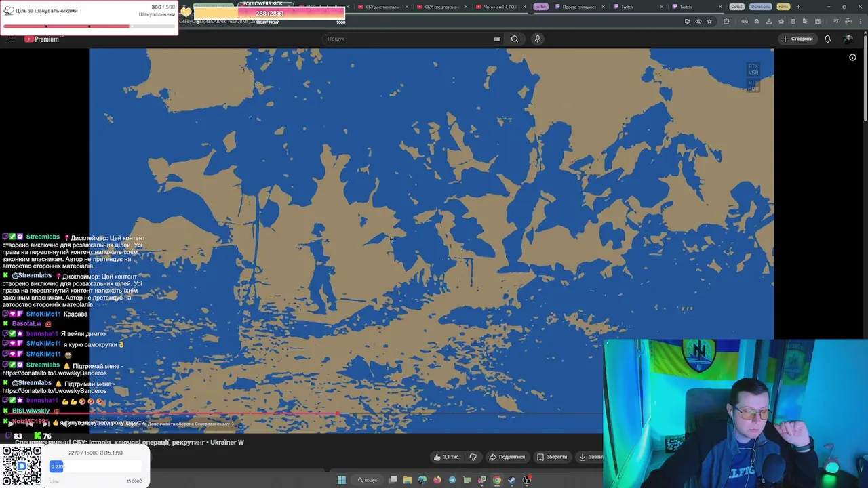Switch to the Просто спілкуюся Twitch tab
Screen dimensions: 868x488
(x=578, y=7)
